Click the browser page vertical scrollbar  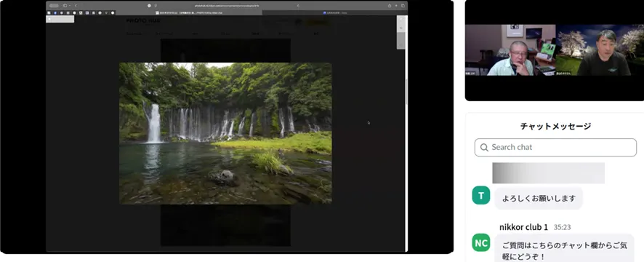[x=406, y=91]
